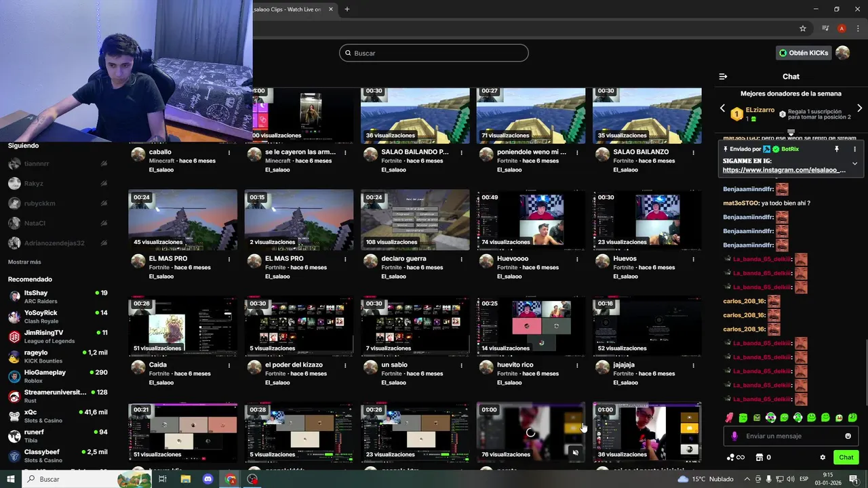Show next top donor with right arrow
This screenshot has height=488, width=868.
(859, 108)
